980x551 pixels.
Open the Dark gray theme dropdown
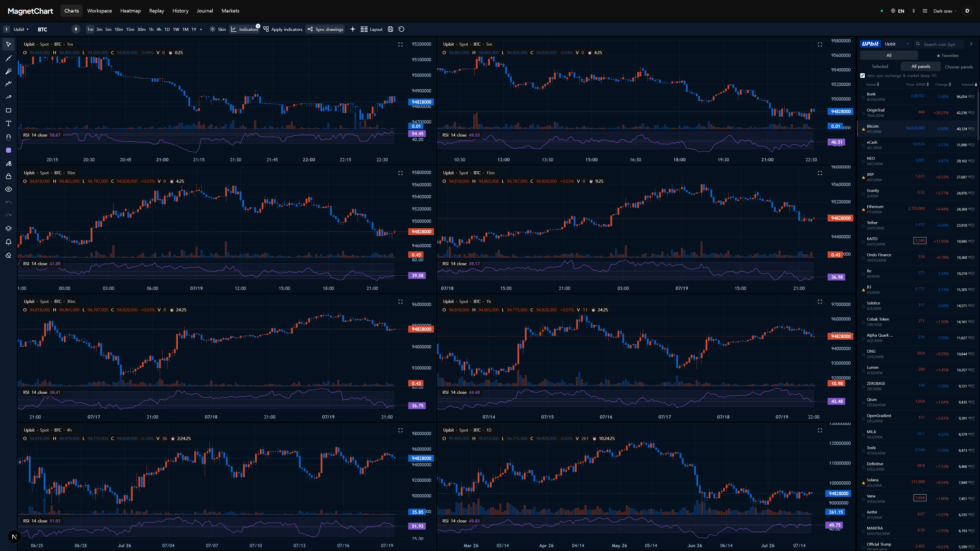coord(944,11)
